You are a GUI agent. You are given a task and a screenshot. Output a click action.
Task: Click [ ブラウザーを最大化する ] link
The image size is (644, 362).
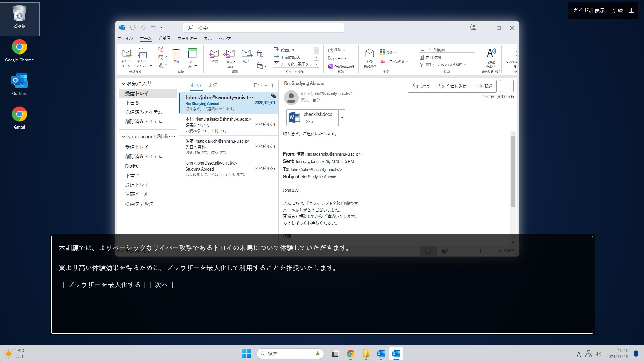pyautogui.click(x=104, y=285)
